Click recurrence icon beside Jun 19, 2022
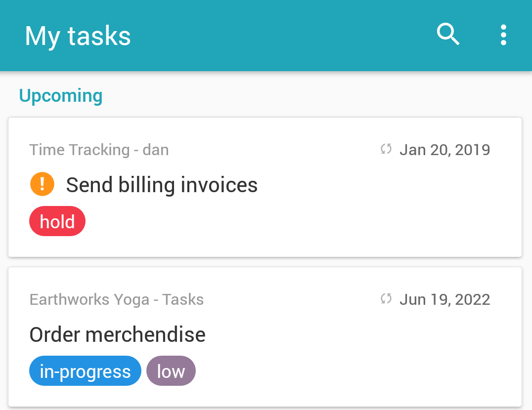 coord(386,299)
